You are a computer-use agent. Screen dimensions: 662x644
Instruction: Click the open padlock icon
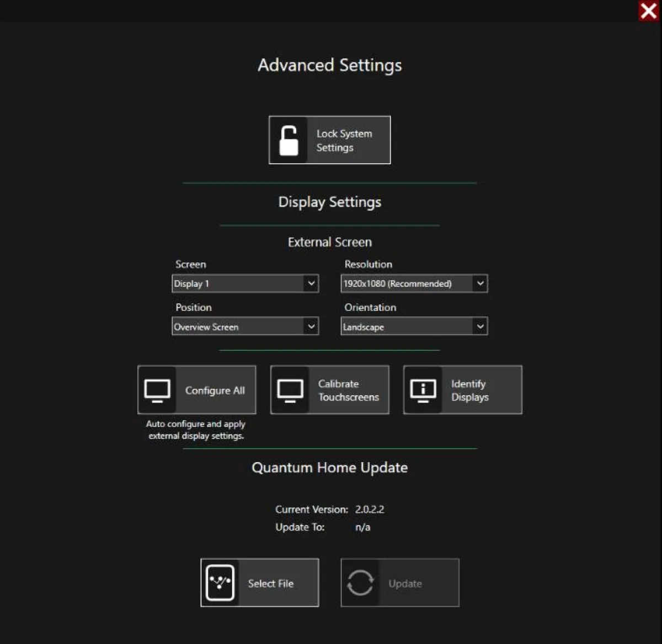pos(289,140)
